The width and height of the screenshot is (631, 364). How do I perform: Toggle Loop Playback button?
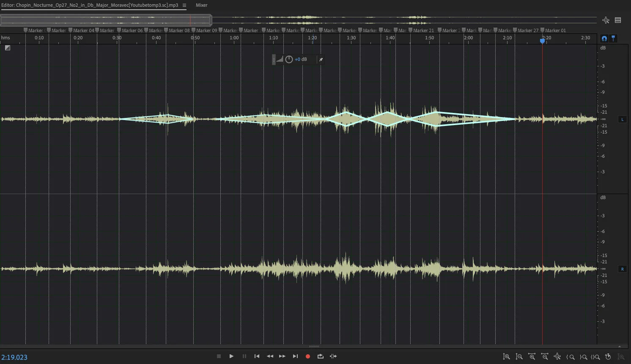pos(321,356)
